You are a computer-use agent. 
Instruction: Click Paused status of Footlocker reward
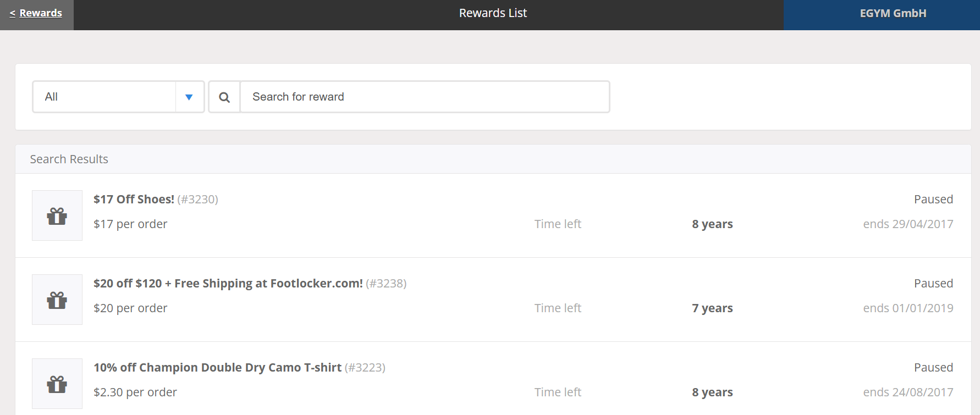click(933, 284)
